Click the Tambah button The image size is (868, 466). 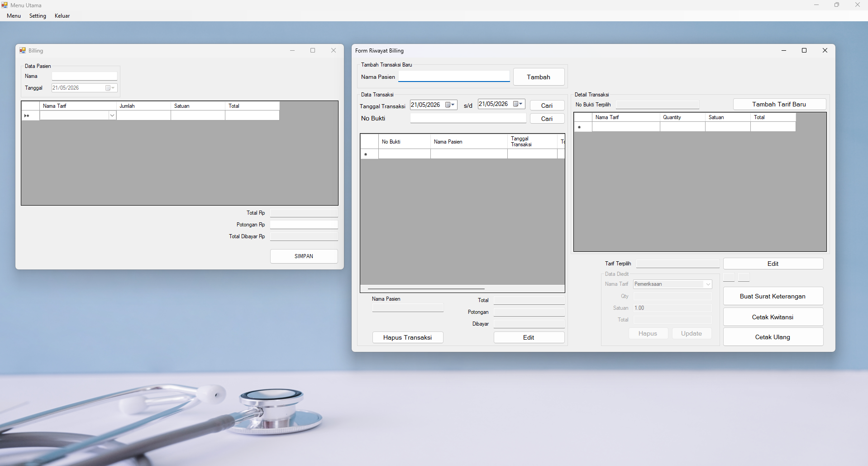[x=539, y=77]
